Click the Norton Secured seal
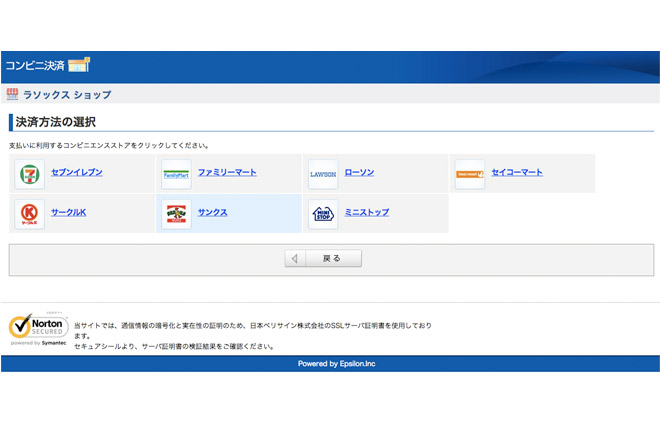 click(38, 329)
